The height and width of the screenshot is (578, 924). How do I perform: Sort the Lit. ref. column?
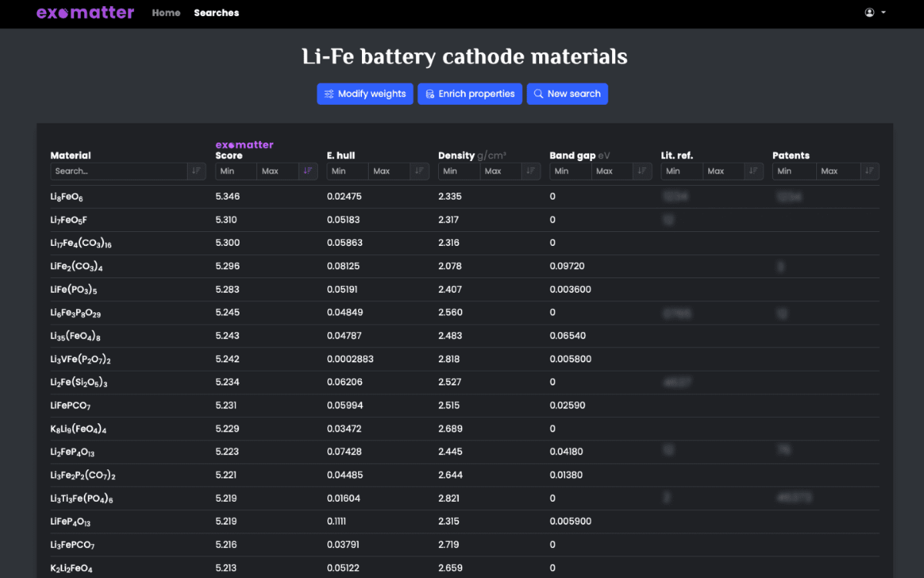point(754,171)
